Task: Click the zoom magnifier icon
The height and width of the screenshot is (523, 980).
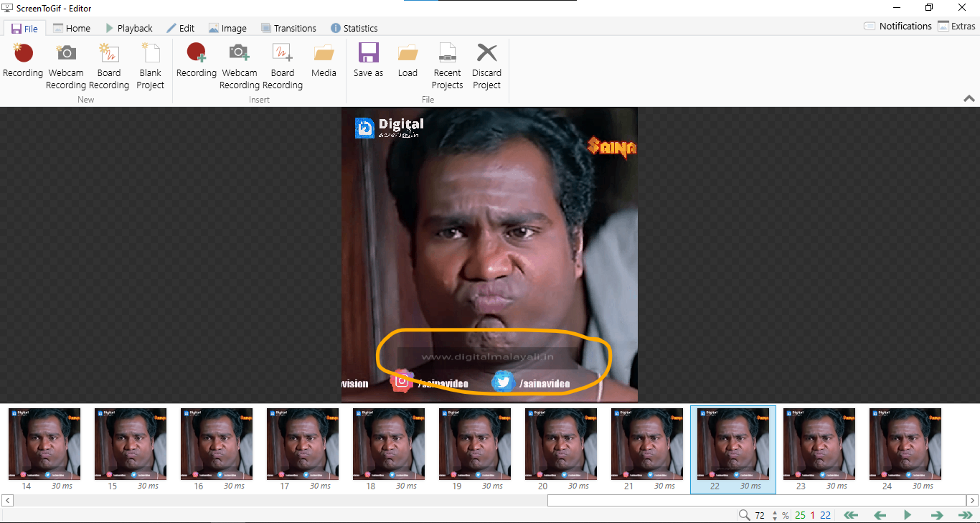Action: (745, 515)
